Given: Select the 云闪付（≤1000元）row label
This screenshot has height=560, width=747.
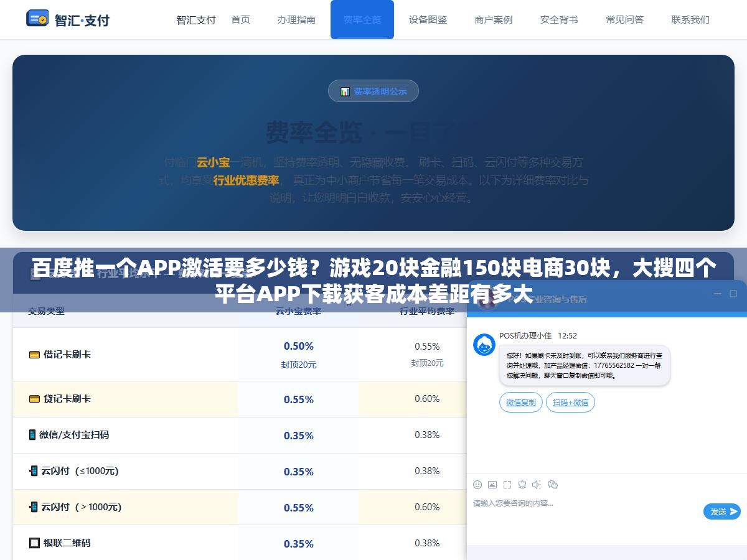Looking at the screenshot, I should click(x=74, y=471).
